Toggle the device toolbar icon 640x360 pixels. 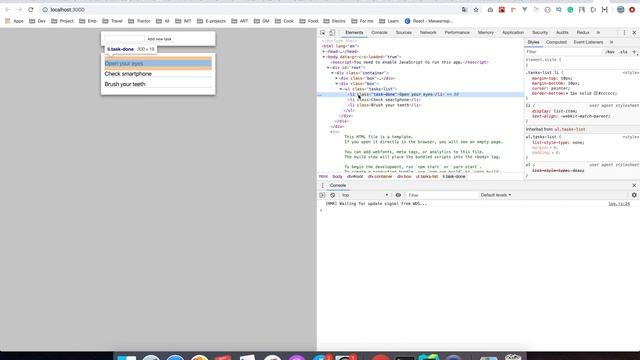[332, 33]
